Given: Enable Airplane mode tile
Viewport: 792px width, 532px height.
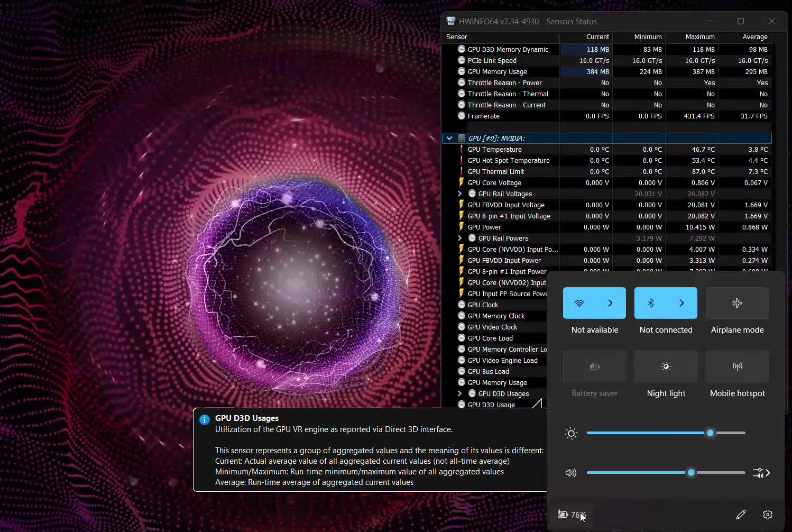Looking at the screenshot, I should click(x=737, y=303).
